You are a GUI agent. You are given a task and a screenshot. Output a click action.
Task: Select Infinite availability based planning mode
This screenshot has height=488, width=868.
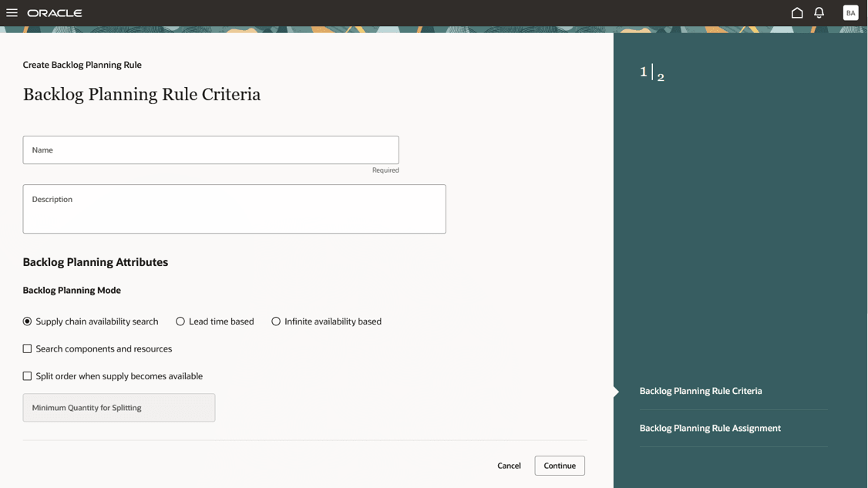[275, 321]
